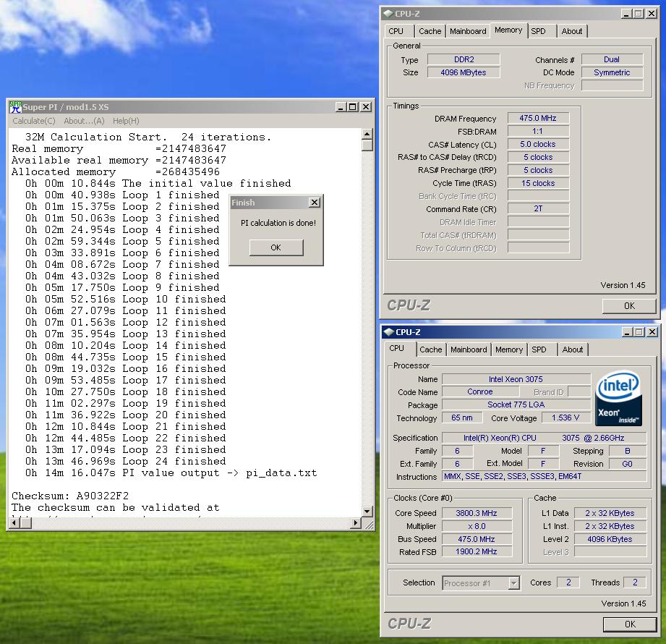666x644 pixels.
Task: Open the About...(A) menu in Super PI
Action: [84, 121]
